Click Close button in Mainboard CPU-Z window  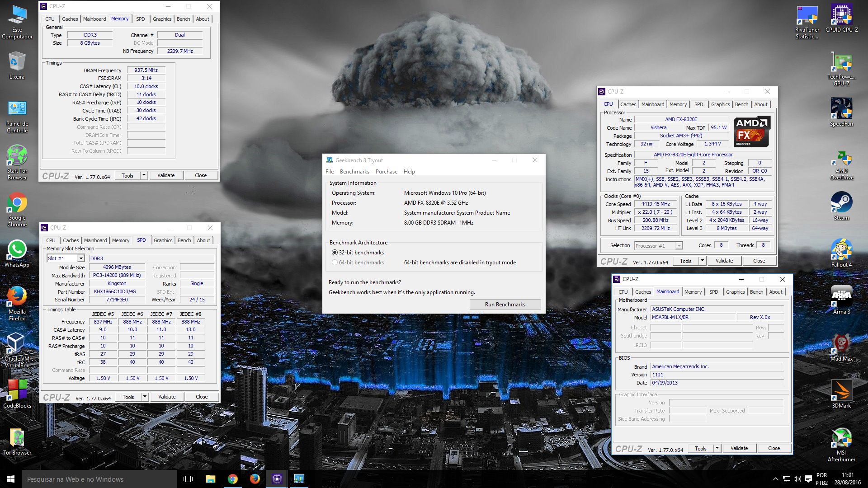pyautogui.click(x=774, y=448)
